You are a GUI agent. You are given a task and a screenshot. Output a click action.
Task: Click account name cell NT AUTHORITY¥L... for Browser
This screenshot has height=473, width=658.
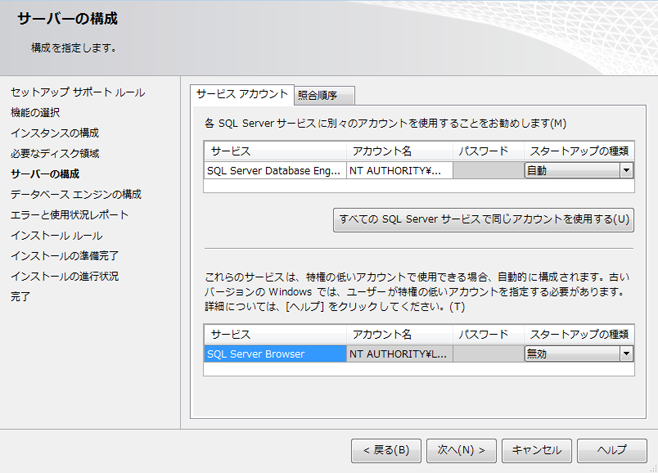(400, 354)
